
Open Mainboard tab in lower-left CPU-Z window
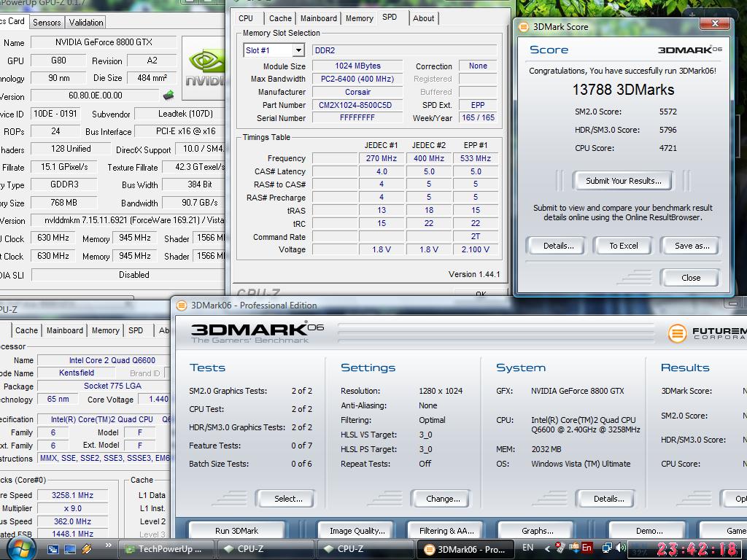pyautogui.click(x=65, y=330)
